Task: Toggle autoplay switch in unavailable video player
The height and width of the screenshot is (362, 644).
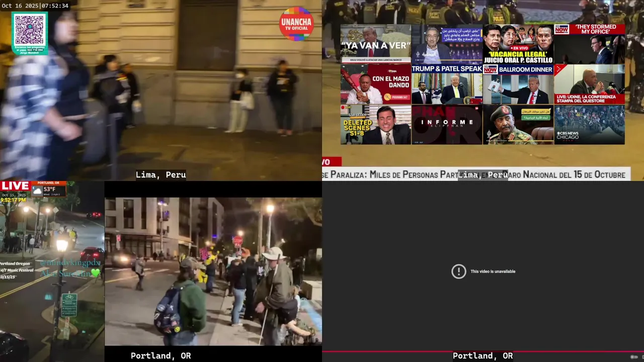Action: pos(634,357)
